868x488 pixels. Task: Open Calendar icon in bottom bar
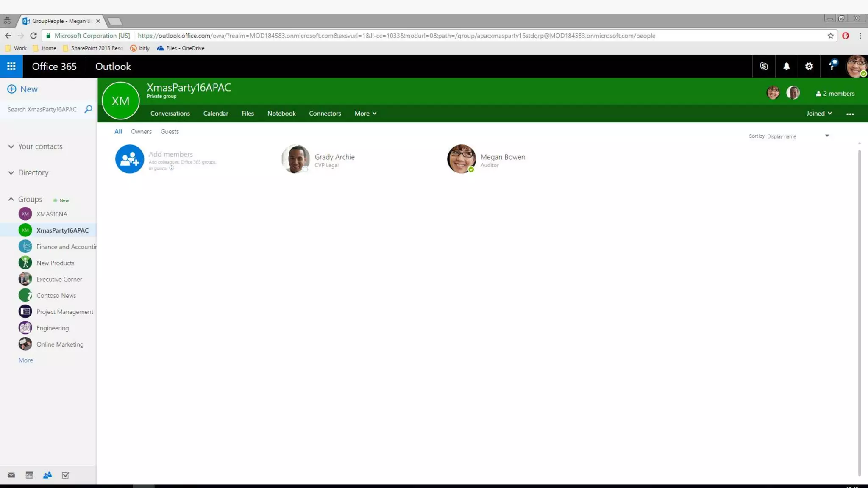click(29, 475)
